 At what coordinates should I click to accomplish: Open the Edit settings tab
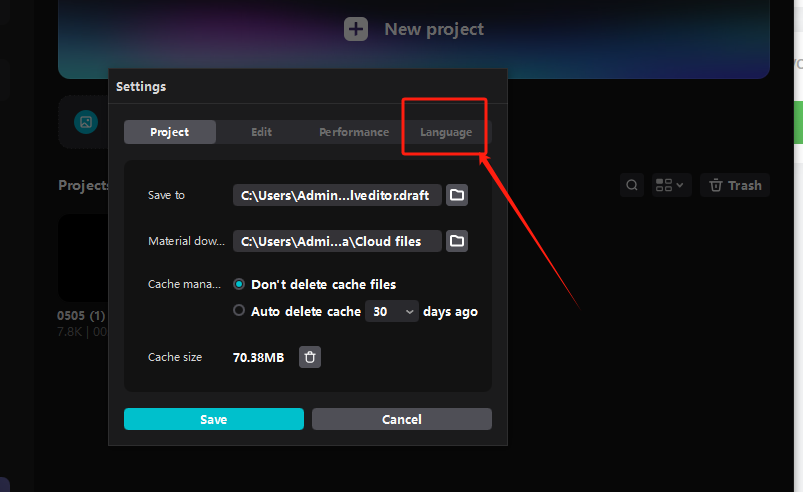(x=262, y=132)
